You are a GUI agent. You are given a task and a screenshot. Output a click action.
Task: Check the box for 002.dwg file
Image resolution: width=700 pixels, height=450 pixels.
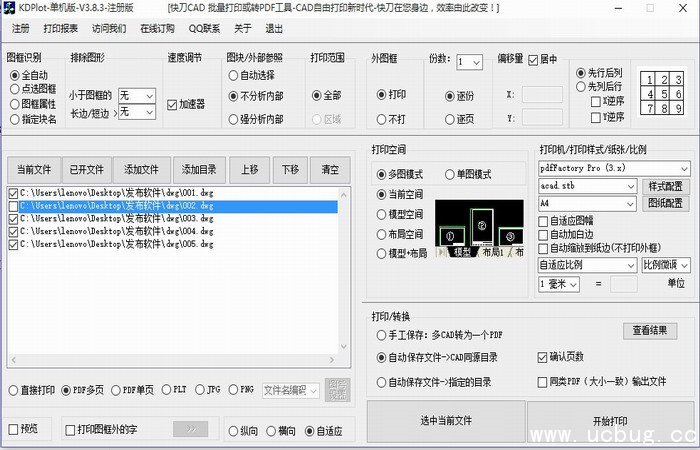coord(12,206)
